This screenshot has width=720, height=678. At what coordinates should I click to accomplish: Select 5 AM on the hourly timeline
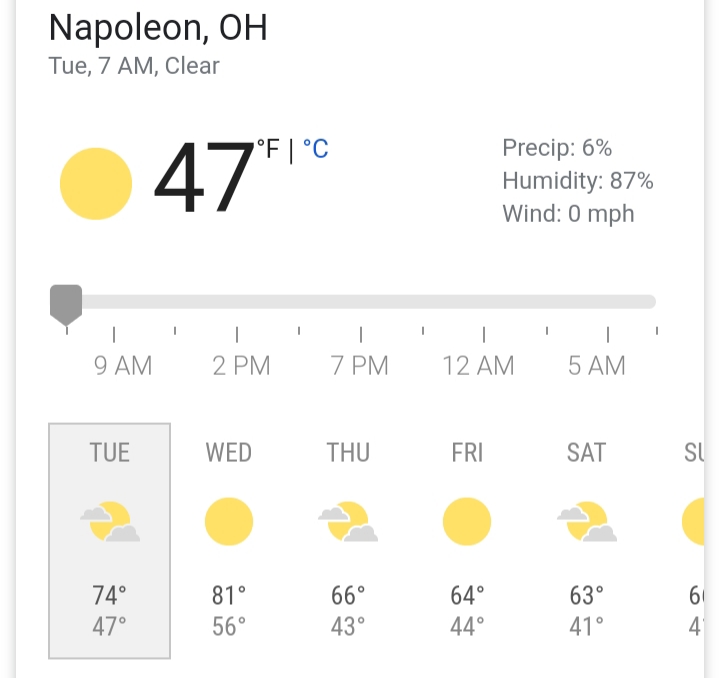coord(597,365)
